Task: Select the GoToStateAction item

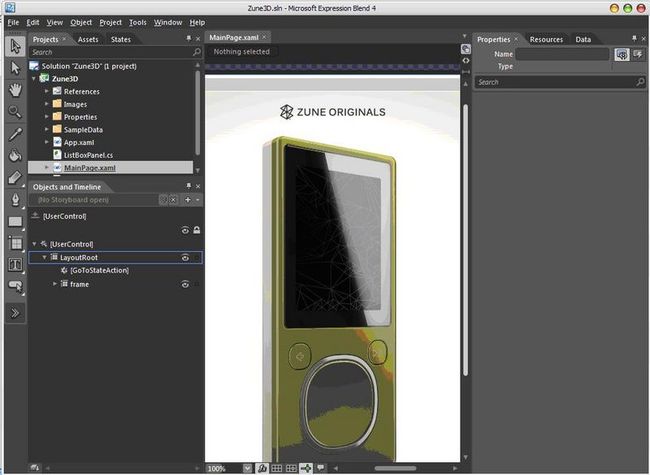Action: tap(99, 271)
